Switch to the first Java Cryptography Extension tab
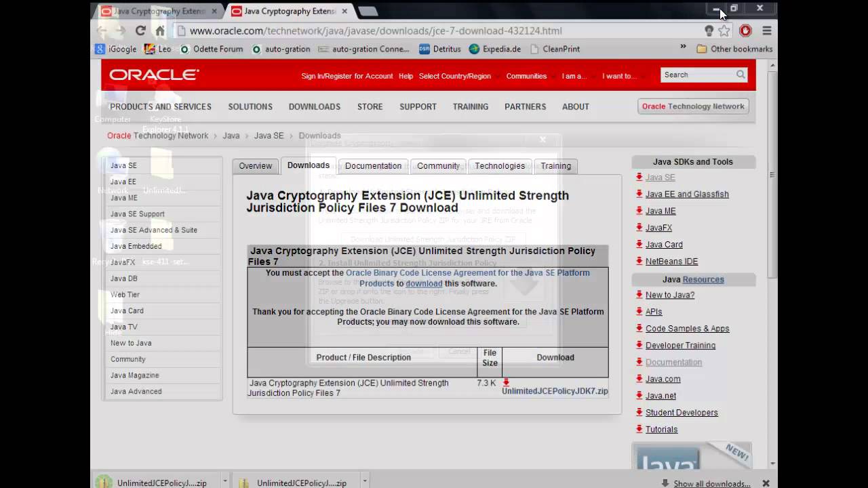Image resolution: width=868 pixels, height=488 pixels. [159, 11]
